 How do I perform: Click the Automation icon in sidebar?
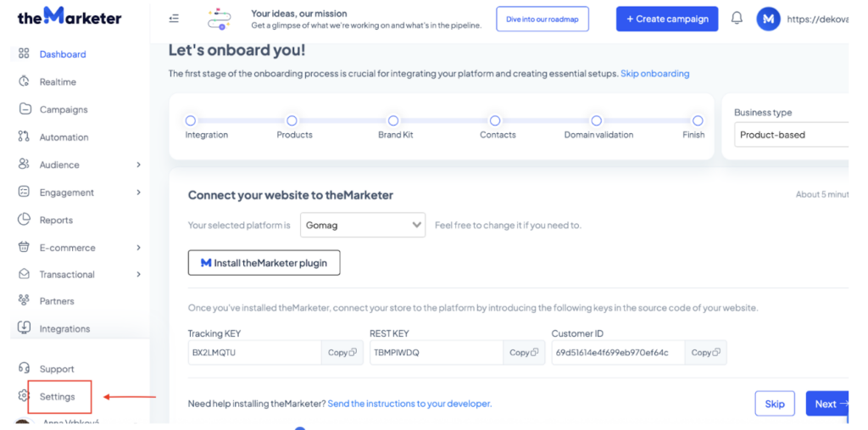[24, 137]
